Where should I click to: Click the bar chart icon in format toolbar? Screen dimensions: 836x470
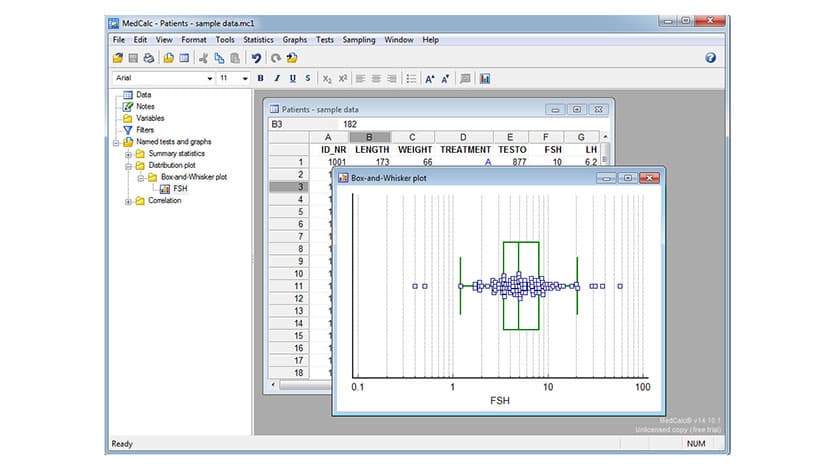tap(485, 78)
